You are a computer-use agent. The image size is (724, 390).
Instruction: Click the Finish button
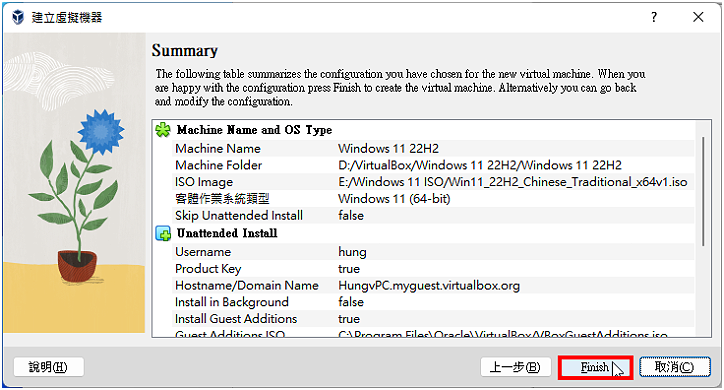pos(595,367)
